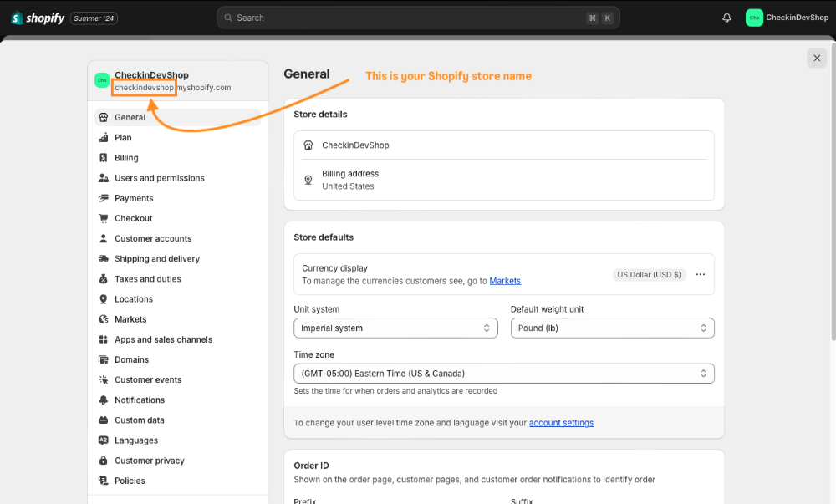836x504 pixels.
Task: Open the currency display more actions menu
Action: coord(700,274)
